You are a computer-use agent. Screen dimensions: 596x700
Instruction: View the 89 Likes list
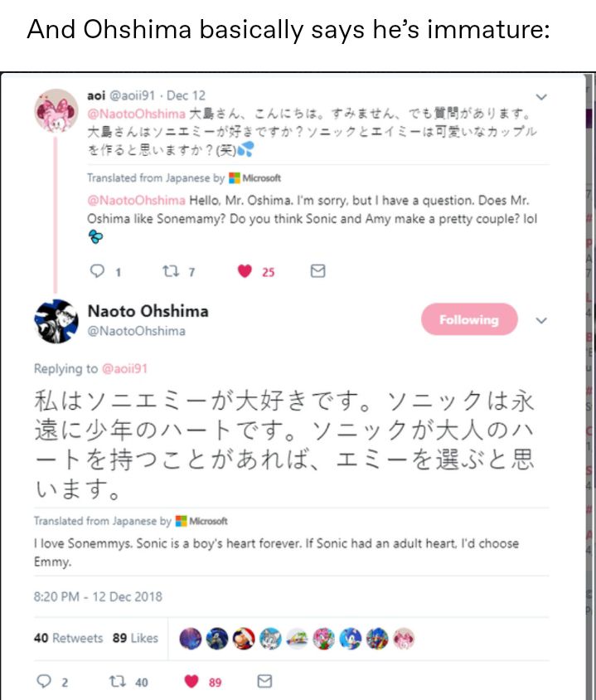pos(135,638)
